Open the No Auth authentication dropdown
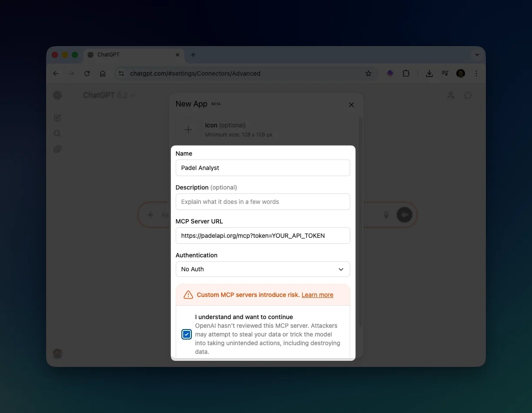Viewport: 532px width, 413px height. click(x=263, y=269)
